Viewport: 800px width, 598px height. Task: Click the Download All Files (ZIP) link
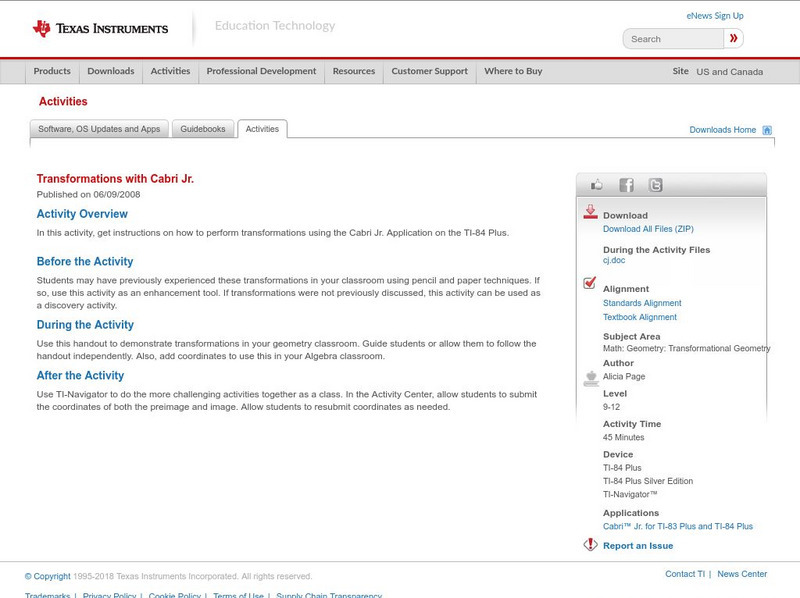[x=648, y=229]
